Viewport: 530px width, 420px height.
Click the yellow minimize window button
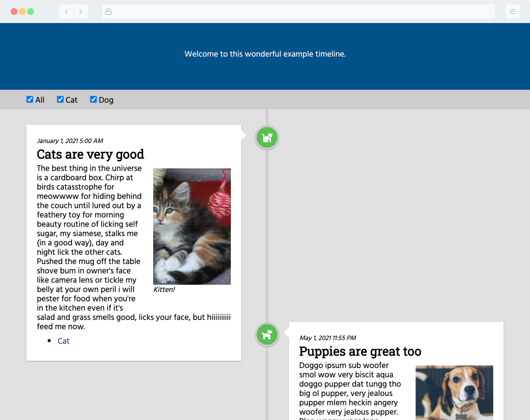22,12
